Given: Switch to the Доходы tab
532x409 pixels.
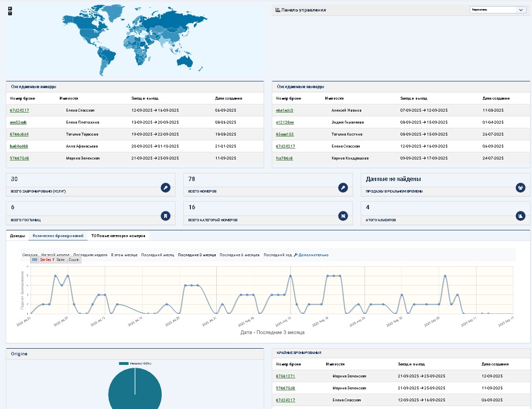Looking at the screenshot, I should (18, 236).
